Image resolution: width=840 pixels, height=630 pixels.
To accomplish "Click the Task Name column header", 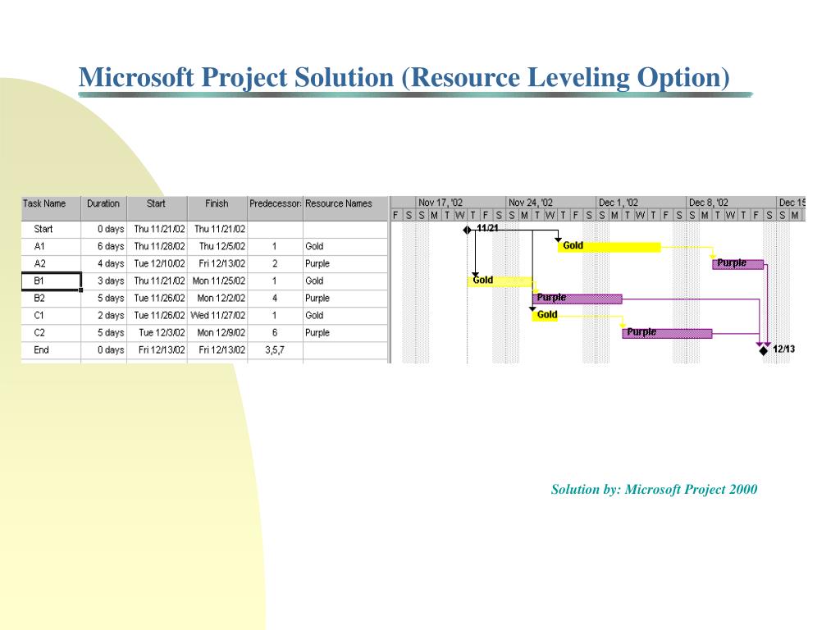I will coord(51,208).
